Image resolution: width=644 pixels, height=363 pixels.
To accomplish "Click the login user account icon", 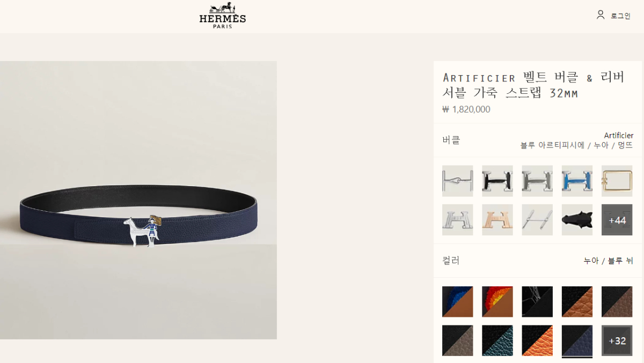I will tap(601, 15).
